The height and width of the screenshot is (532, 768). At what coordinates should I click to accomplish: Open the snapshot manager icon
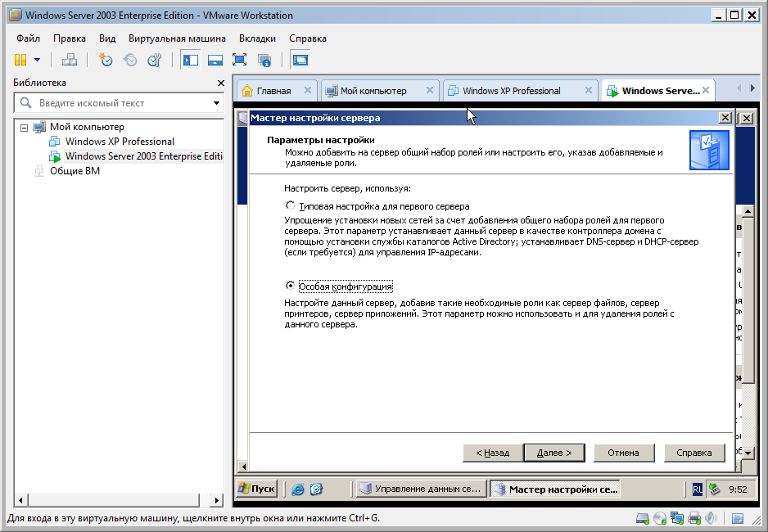click(155, 61)
